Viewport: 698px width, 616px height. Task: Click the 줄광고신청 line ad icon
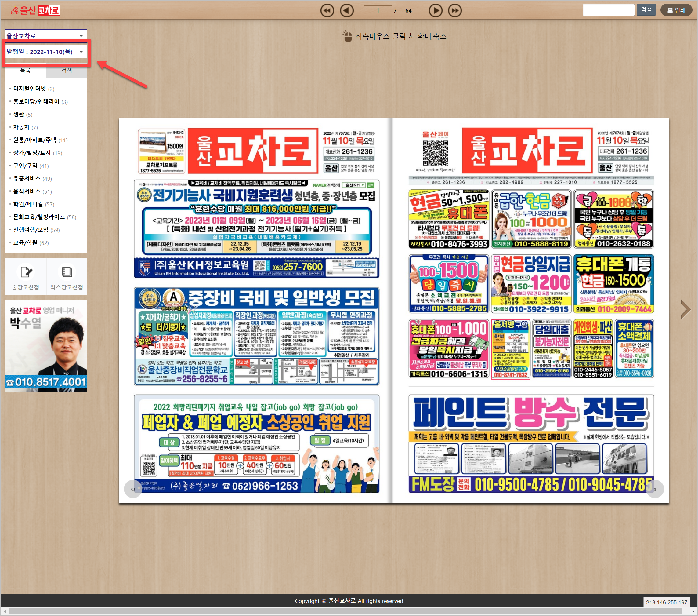tap(26, 272)
